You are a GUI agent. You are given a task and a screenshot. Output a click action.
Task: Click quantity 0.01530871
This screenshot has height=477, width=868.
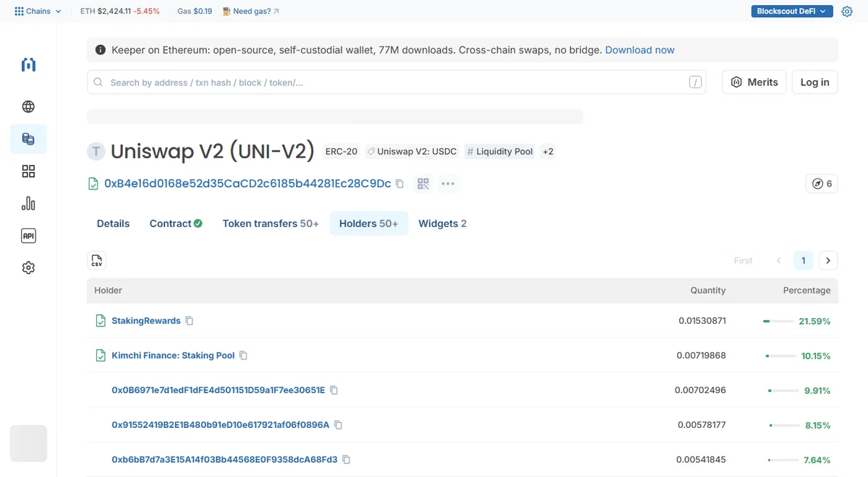(x=702, y=321)
